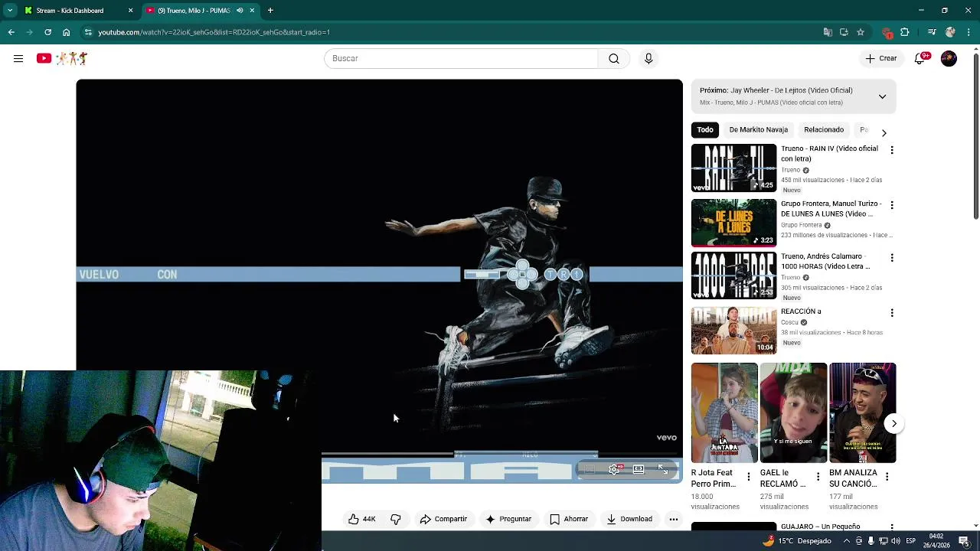Open BM ANALIZA SU CANCIÓ short
The width and height of the screenshot is (980, 551).
(x=862, y=413)
